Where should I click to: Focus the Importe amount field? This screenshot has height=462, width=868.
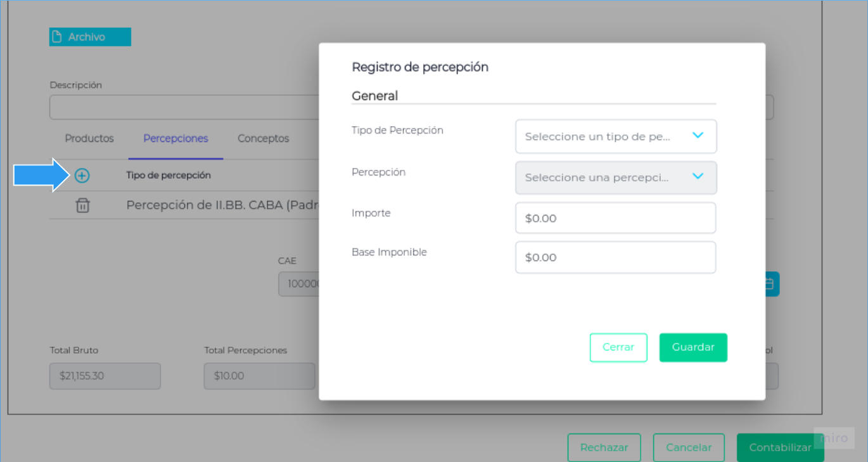615,218
